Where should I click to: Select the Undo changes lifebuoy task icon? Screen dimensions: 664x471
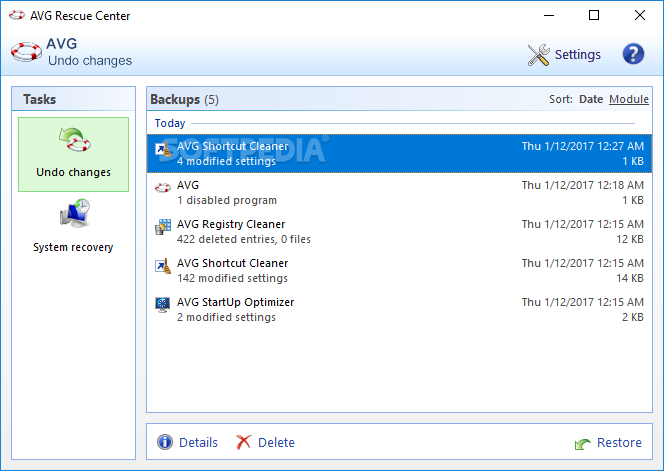click(75, 140)
